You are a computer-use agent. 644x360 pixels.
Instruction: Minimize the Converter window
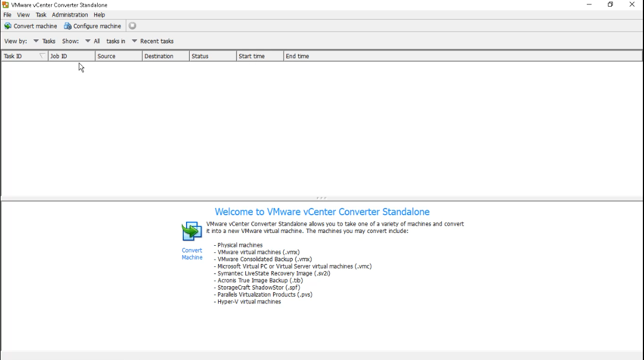coord(590,5)
